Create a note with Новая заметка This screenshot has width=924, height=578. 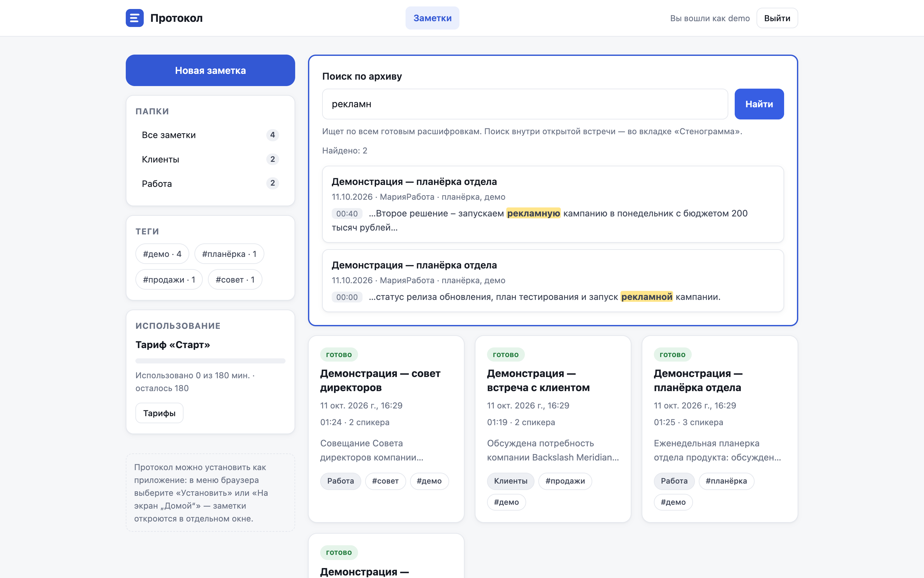210,70
